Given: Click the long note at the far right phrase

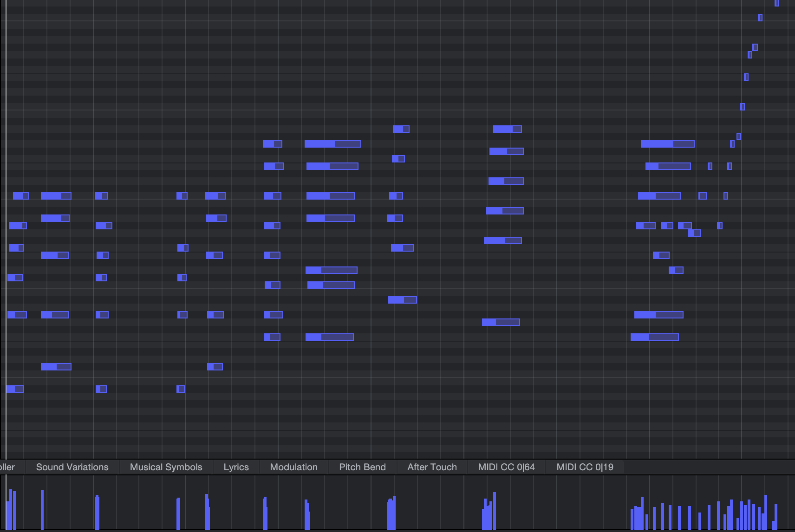Looking at the screenshot, I should click(667, 144).
